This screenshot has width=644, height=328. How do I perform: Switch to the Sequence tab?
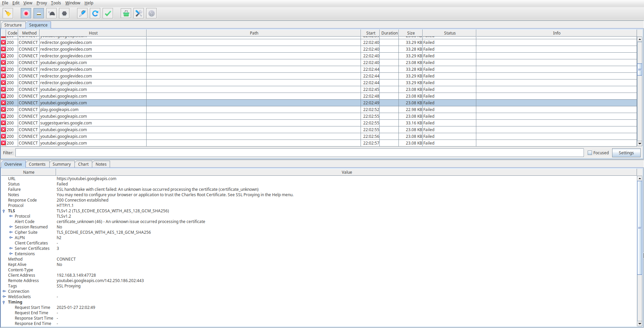point(38,25)
